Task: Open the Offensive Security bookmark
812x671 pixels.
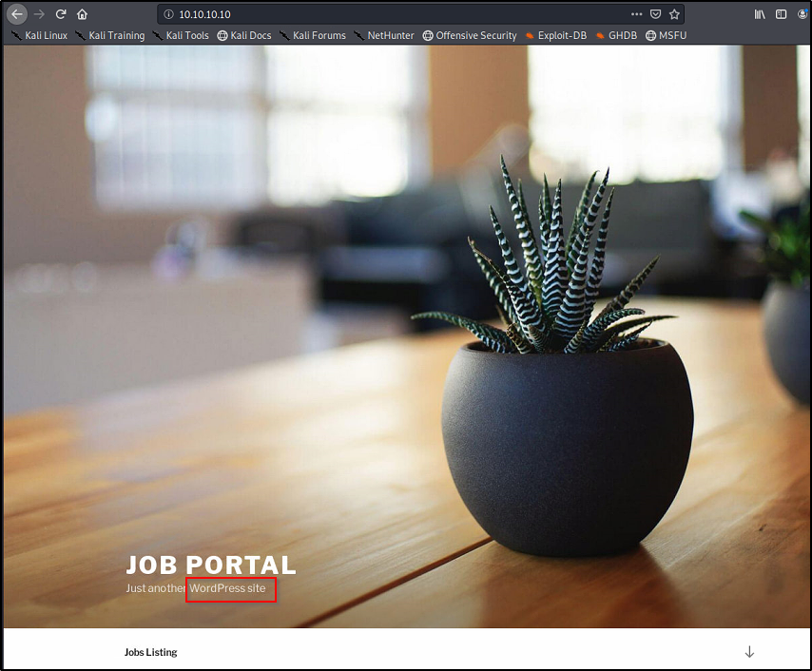Action: 470,35
